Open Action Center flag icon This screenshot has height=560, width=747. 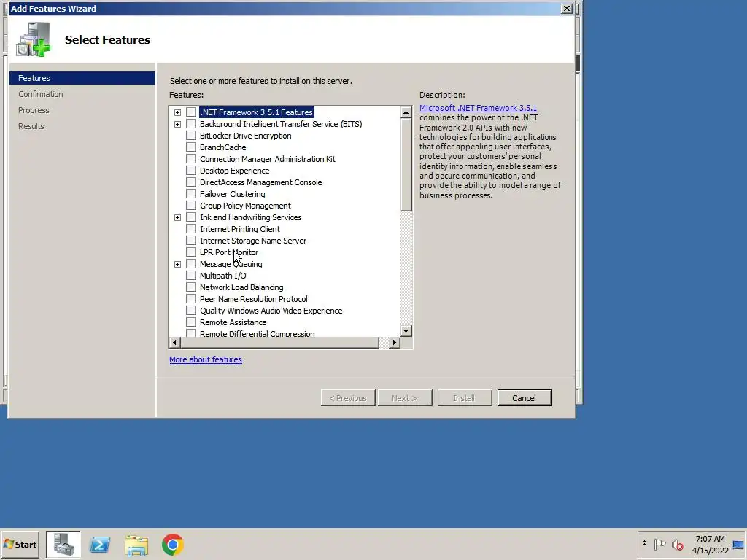(x=659, y=544)
